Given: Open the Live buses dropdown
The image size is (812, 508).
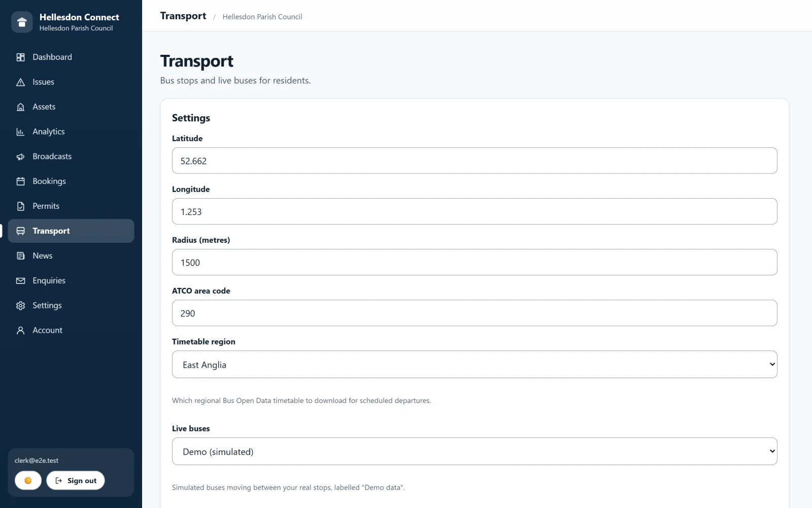Looking at the screenshot, I should point(475,451).
